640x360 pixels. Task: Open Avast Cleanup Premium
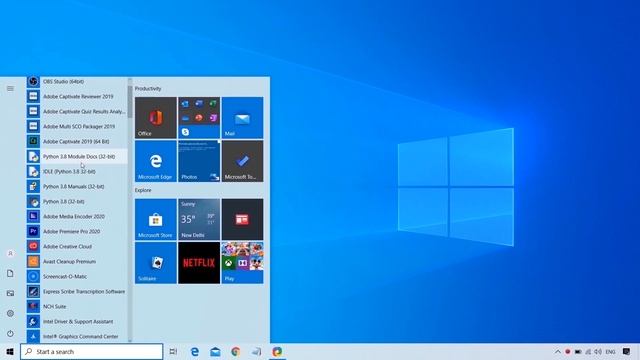(77, 261)
